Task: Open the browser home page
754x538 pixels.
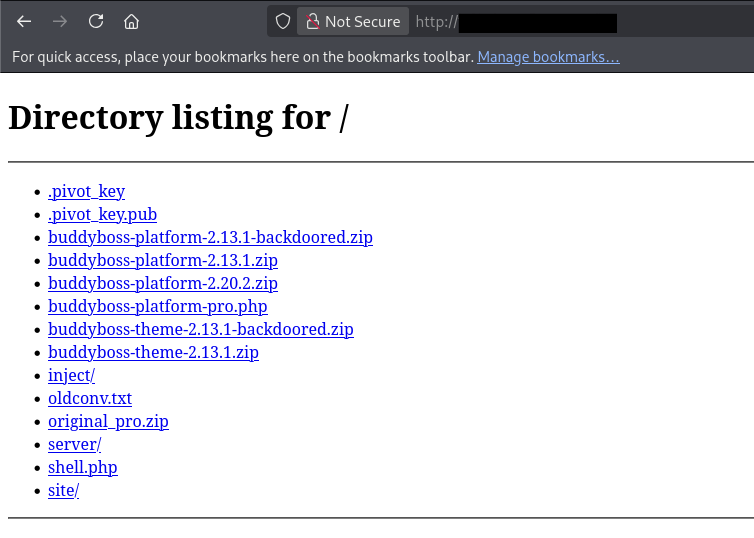Action: (x=131, y=22)
